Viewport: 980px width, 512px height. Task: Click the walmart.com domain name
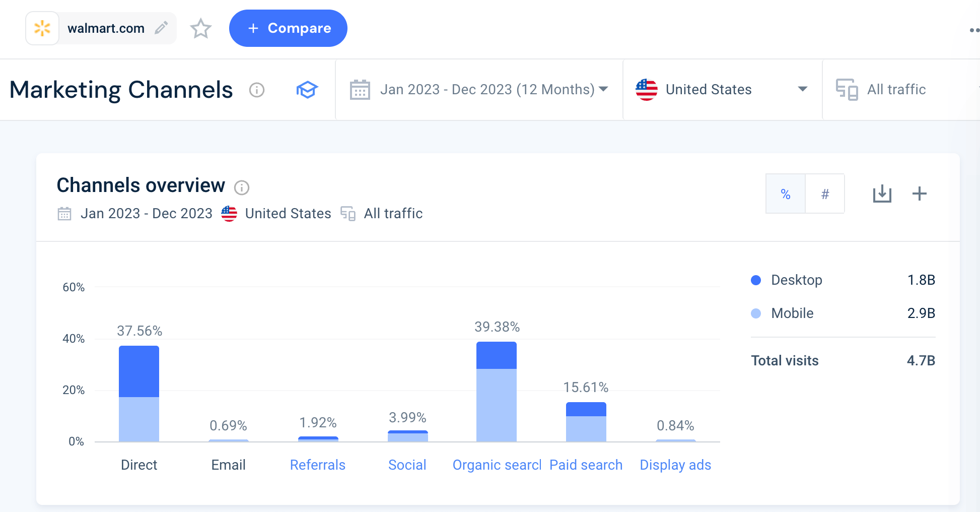tap(106, 28)
